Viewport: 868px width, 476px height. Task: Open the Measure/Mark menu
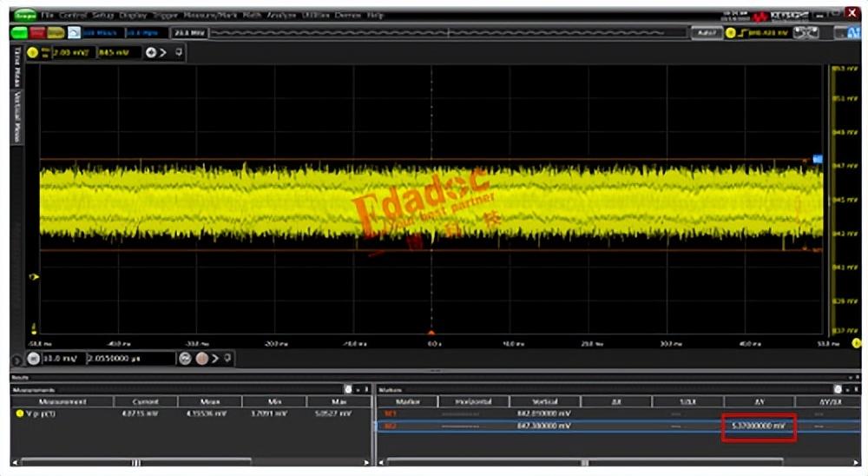(x=210, y=15)
